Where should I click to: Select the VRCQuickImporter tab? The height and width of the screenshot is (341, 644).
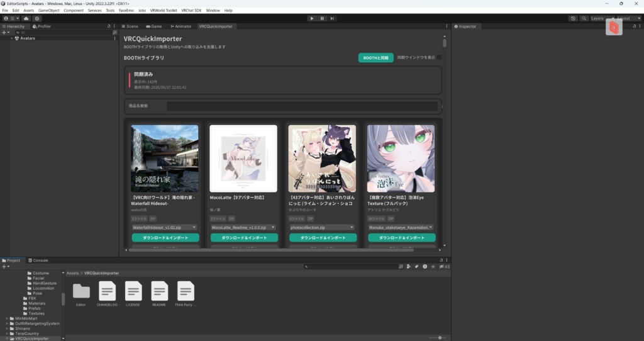click(216, 26)
